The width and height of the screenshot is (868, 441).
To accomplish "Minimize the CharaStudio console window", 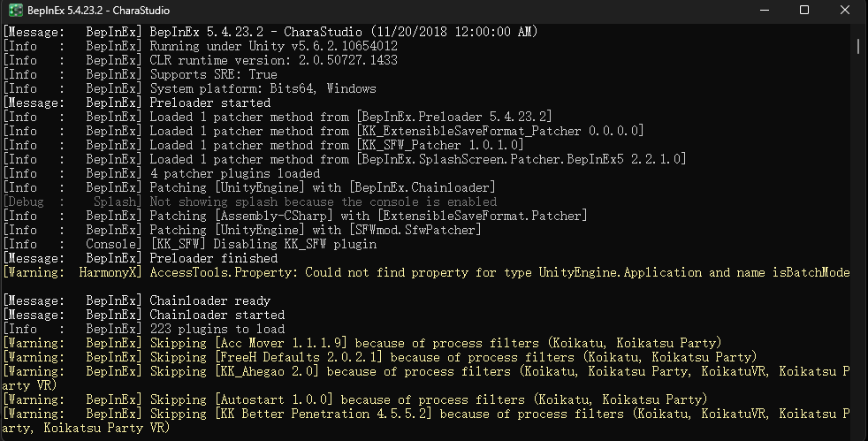I will click(x=763, y=11).
